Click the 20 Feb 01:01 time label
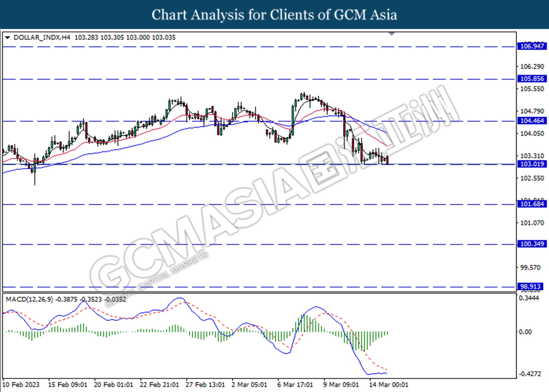The image size is (549, 392). [x=113, y=385]
